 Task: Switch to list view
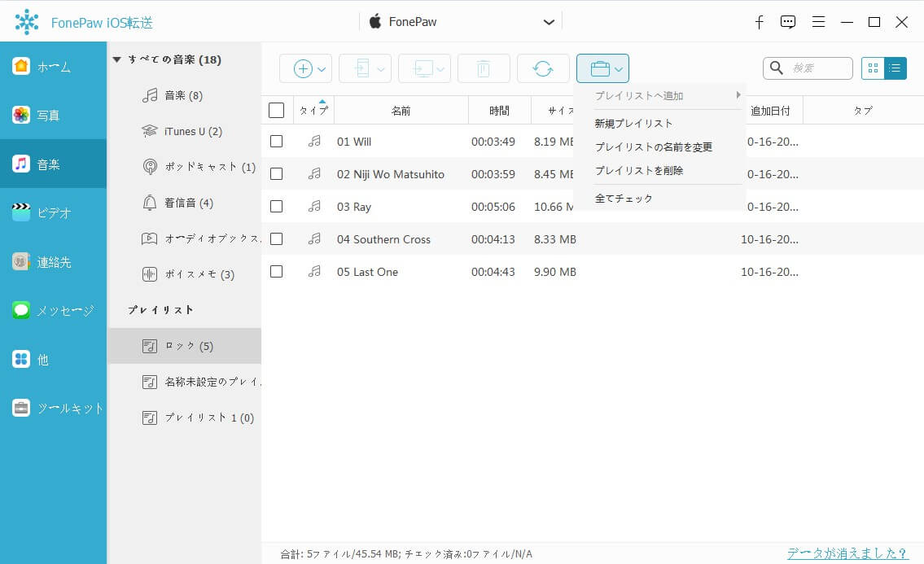[896, 68]
